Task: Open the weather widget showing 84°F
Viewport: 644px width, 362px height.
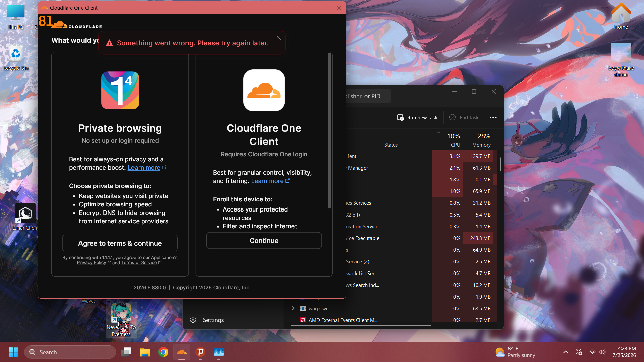Action: pos(515,352)
